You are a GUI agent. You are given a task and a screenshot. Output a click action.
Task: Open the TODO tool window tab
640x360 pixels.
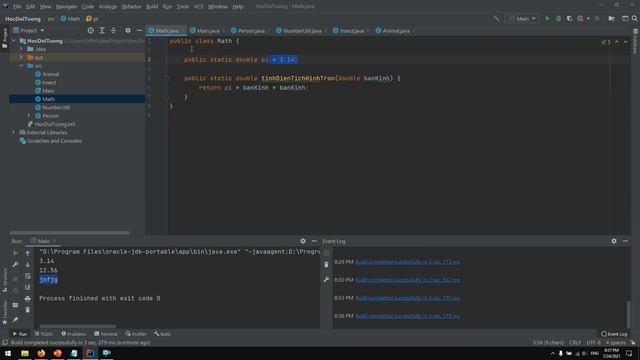pyautogui.click(x=44, y=334)
